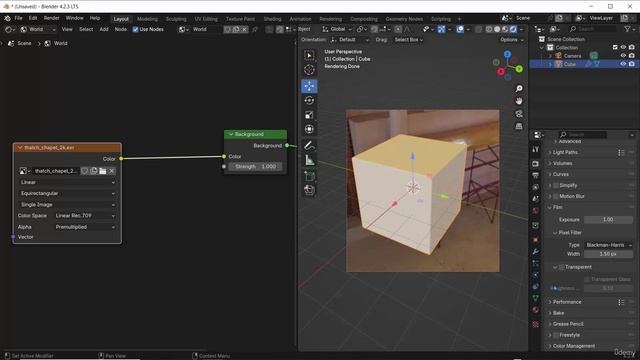Image resolution: width=640 pixels, height=360 pixels.
Task: Toggle the Simplify checkbox
Action: 556,185
